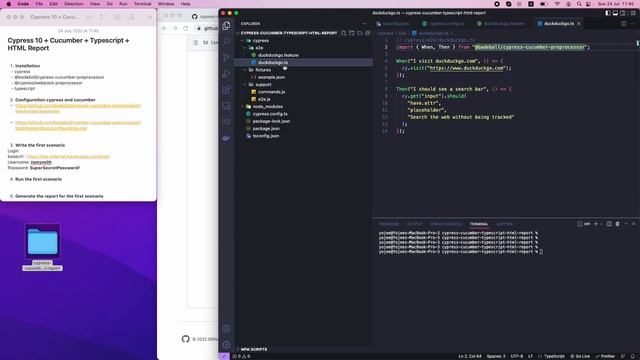Image resolution: width=640 pixels, height=360 pixels.
Task: Open the the-internet.herokuapp link in Notes
Action: coord(68,156)
